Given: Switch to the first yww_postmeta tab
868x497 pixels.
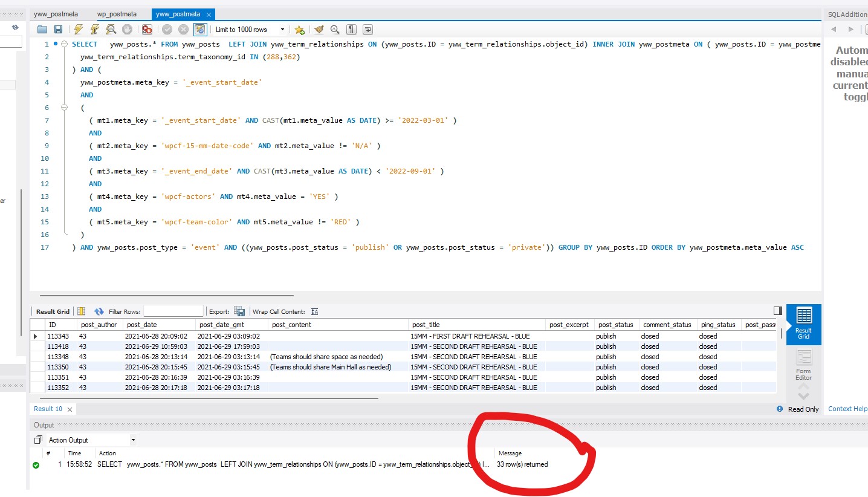Looking at the screenshot, I should pos(56,14).
